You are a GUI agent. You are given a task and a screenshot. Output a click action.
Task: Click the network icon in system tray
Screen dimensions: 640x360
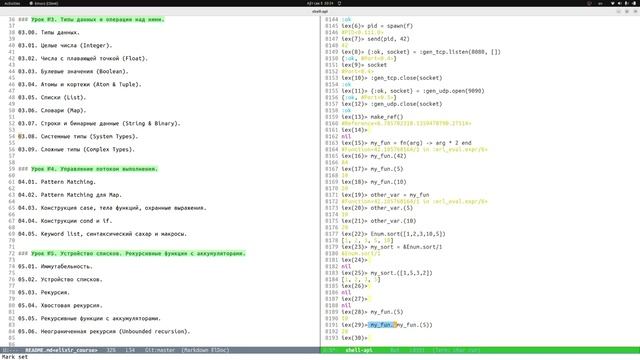coord(613,3)
